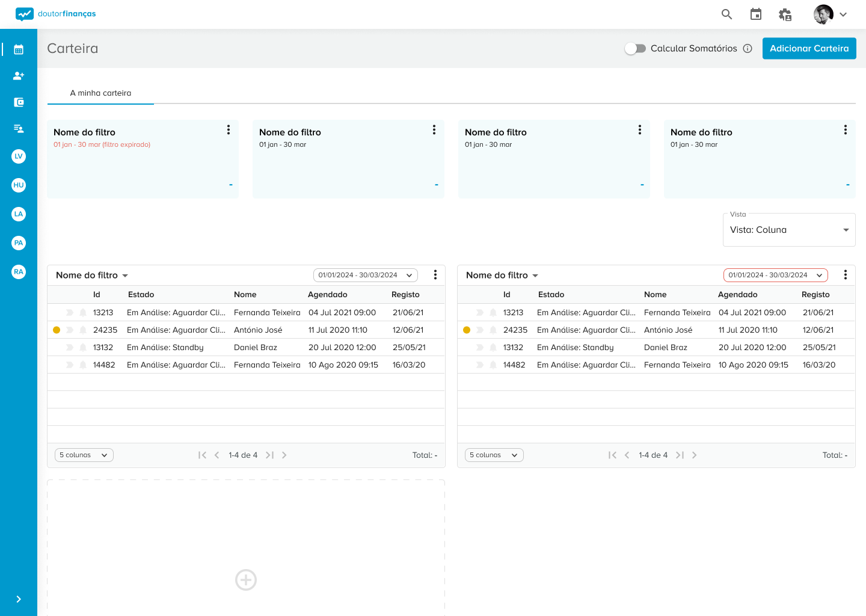
Task: Go to next page in right table
Action: pos(695,455)
